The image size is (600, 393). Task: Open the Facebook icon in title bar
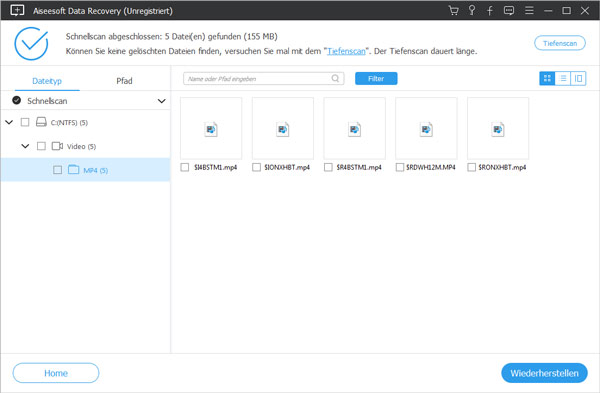point(490,10)
